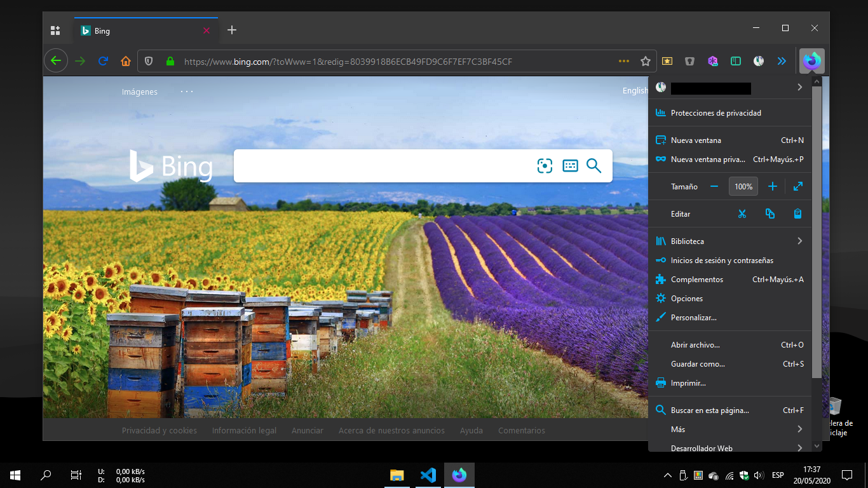This screenshot has width=868, height=488.
Task: Open the yellow bookmarks star extension
Action: pyautogui.click(x=667, y=61)
